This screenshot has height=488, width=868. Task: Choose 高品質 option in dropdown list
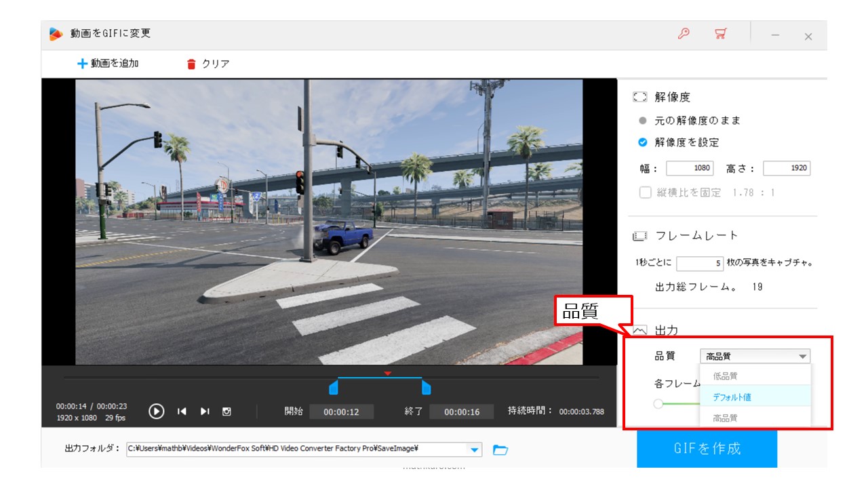coord(755,418)
